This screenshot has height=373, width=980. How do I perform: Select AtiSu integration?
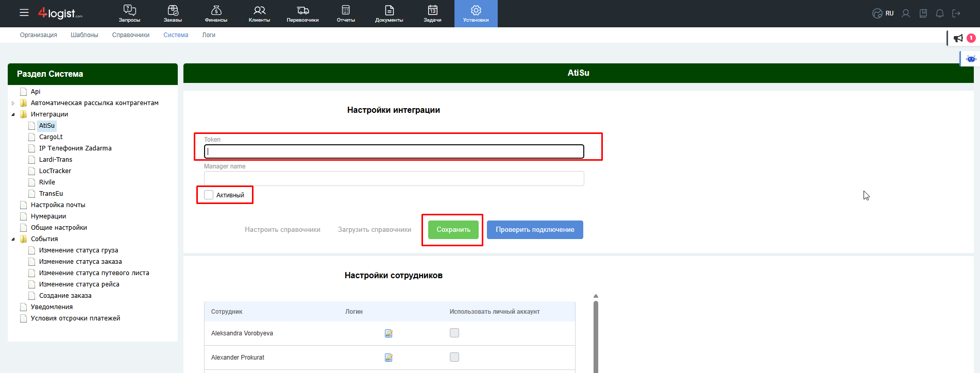coord(47,126)
